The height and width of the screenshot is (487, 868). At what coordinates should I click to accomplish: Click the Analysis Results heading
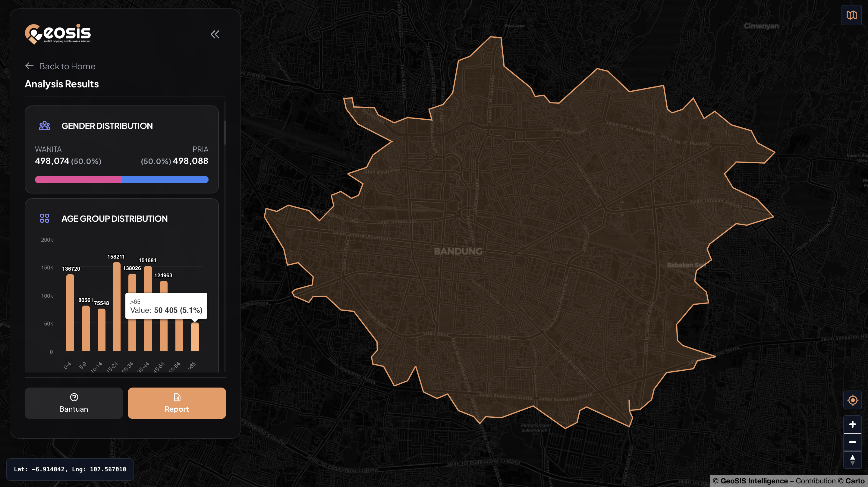[x=62, y=84]
